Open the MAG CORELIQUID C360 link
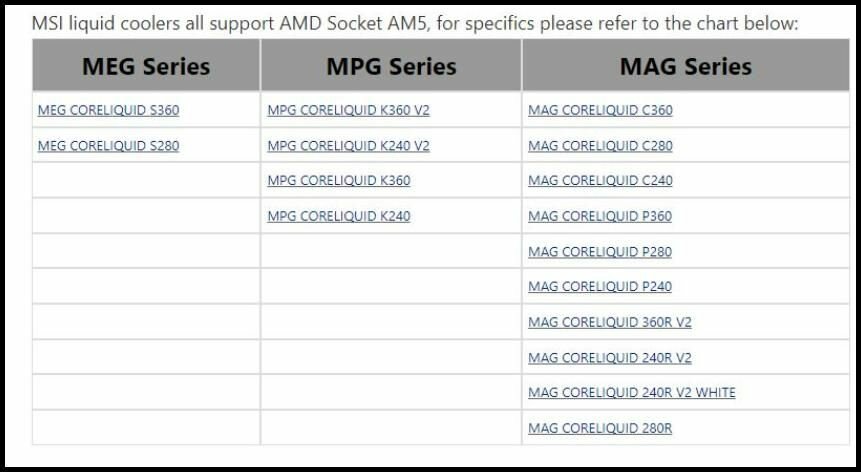The image size is (861, 472). click(x=600, y=110)
